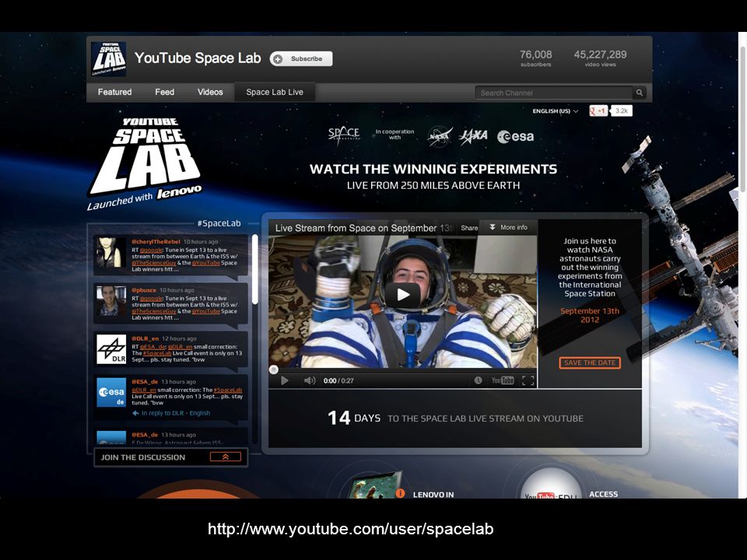Click the Watch Later clock icon
This screenshot has height=560, width=747.
tap(478, 380)
